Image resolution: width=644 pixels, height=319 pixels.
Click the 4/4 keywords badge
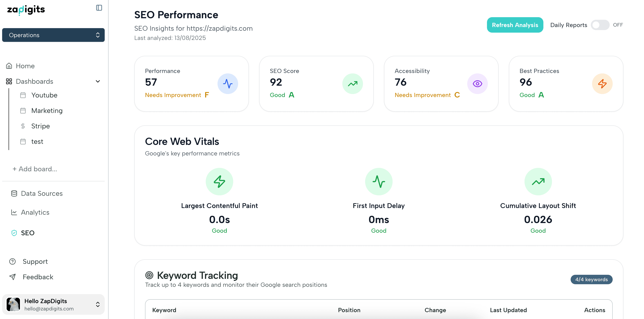tap(591, 280)
